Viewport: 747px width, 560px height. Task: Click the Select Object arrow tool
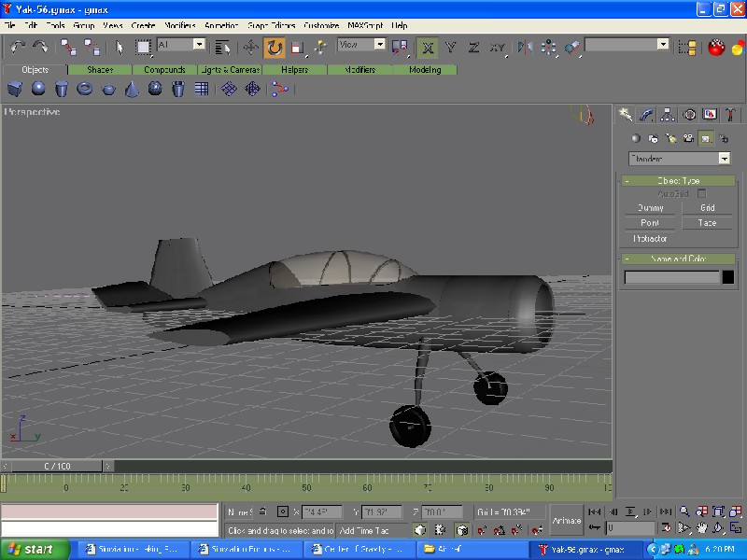(x=120, y=47)
